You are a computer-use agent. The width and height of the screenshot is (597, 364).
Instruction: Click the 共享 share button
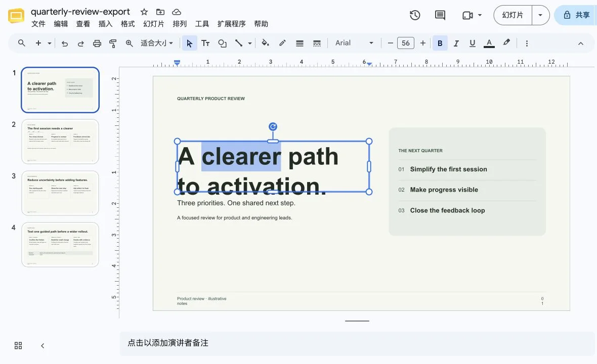[576, 15]
